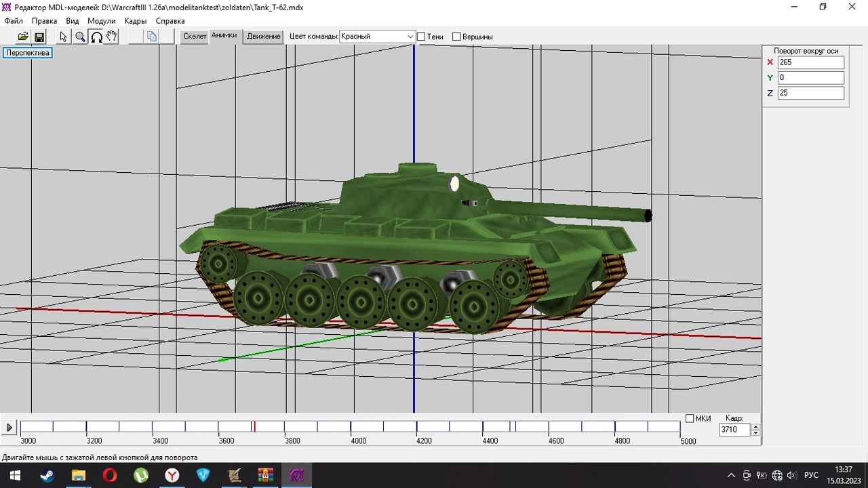This screenshot has width=868, height=488.
Task: Select the arrow pointer tool
Action: [x=64, y=37]
